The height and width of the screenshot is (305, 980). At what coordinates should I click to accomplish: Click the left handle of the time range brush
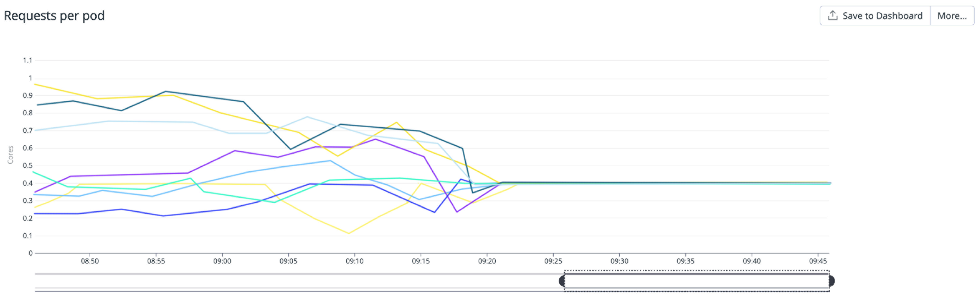pyautogui.click(x=562, y=281)
